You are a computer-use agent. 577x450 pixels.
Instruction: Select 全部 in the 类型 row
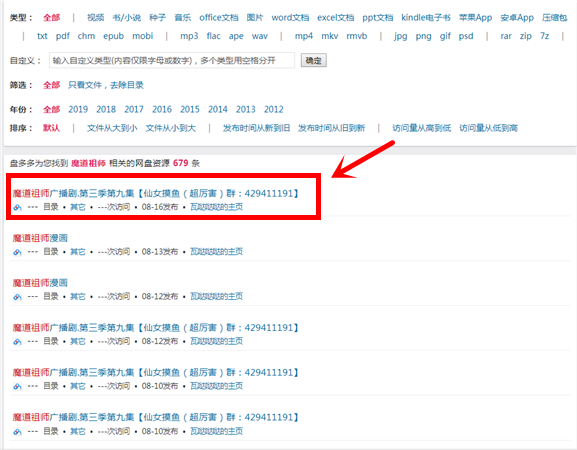(x=52, y=17)
